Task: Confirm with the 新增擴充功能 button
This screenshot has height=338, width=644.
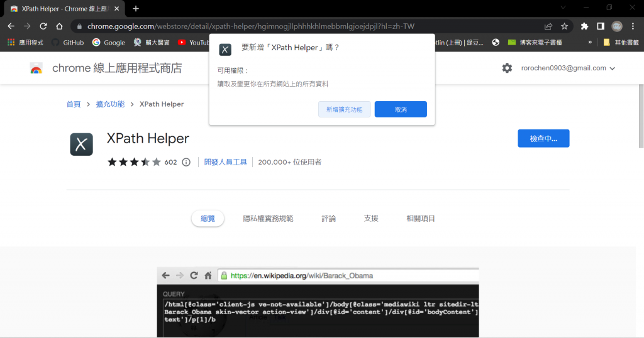Action: click(344, 109)
